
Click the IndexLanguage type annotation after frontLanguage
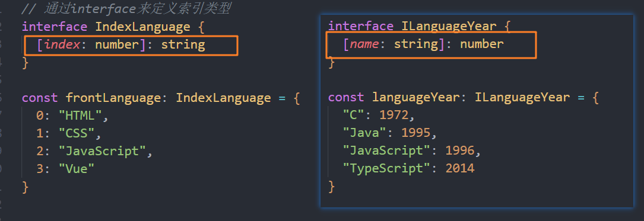pos(223,98)
